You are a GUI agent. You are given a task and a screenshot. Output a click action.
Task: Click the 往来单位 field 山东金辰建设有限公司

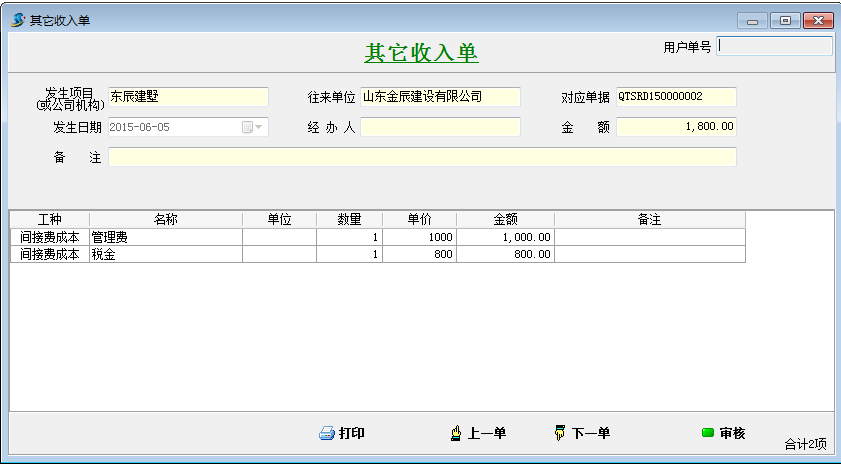pyautogui.click(x=440, y=97)
